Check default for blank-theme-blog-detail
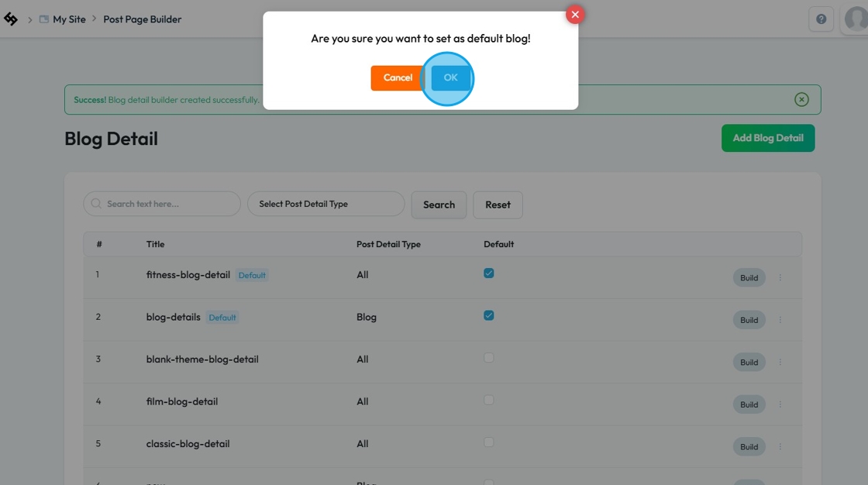Screen dimensions: 868x485 (488, 358)
